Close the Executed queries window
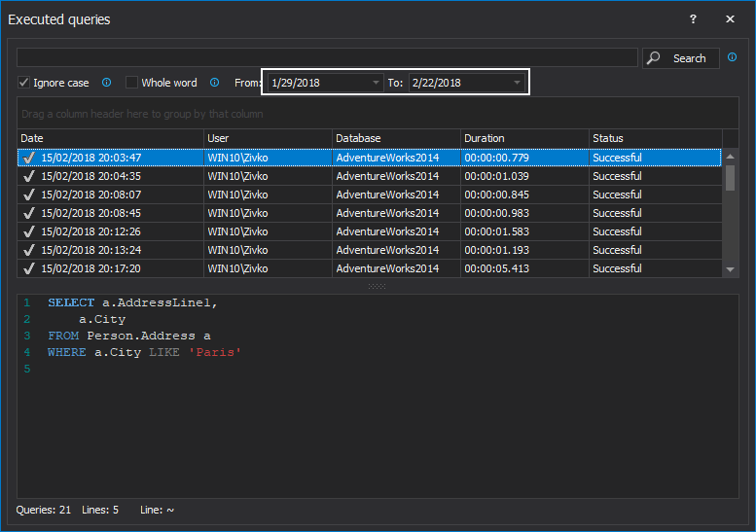The height and width of the screenshot is (532, 756). point(730,19)
